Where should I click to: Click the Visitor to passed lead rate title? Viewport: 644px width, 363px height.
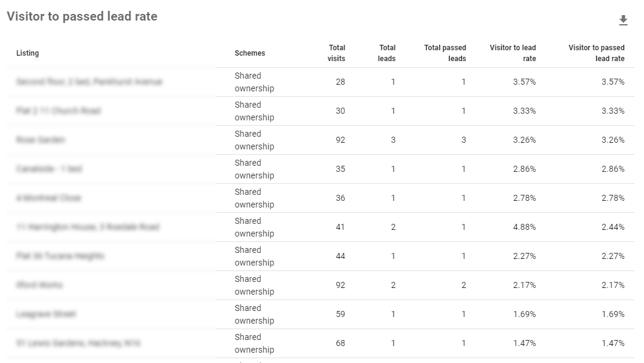[x=82, y=16]
